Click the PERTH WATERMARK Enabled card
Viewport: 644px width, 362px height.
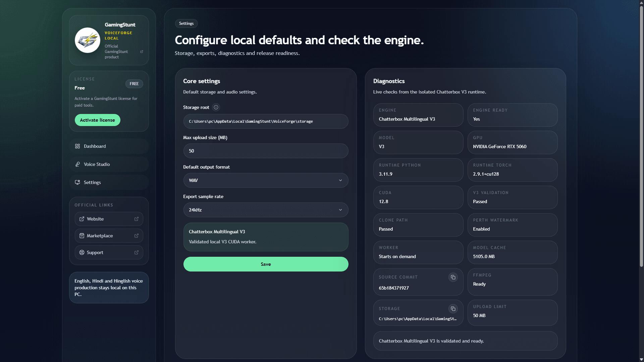(x=513, y=225)
